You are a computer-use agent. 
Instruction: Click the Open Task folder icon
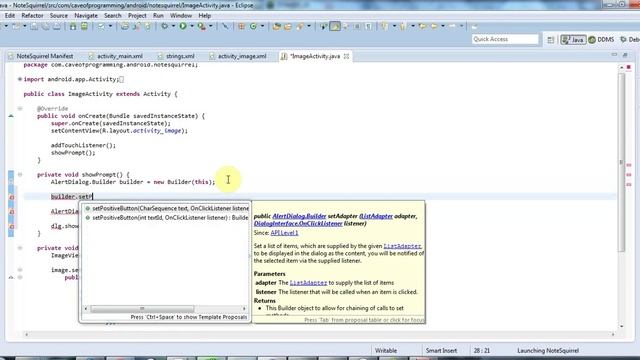tap(288, 27)
